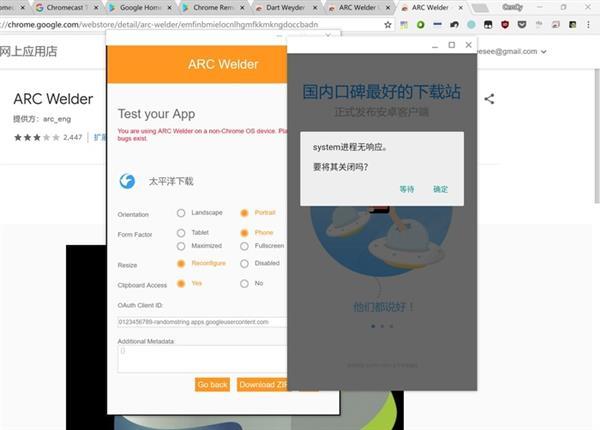Select Portrait orientation
The height and width of the screenshot is (430, 600).
244,213
